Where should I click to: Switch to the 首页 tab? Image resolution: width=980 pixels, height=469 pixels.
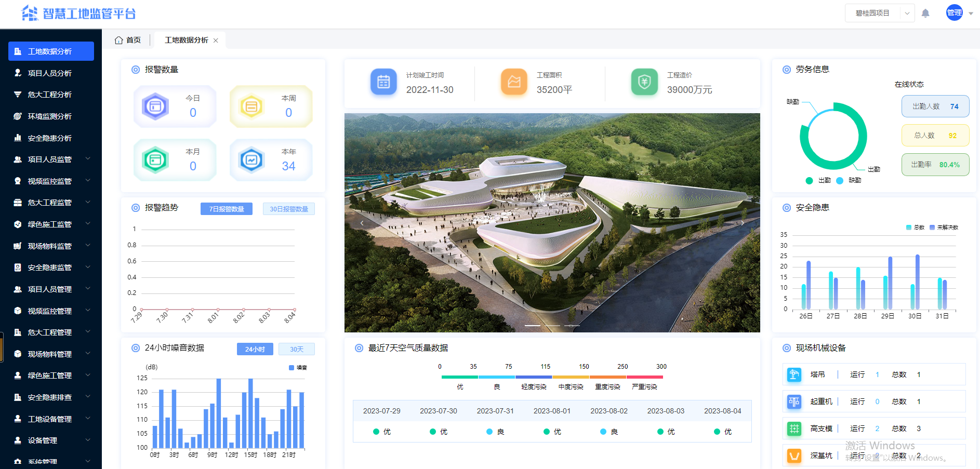coord(128,40)
